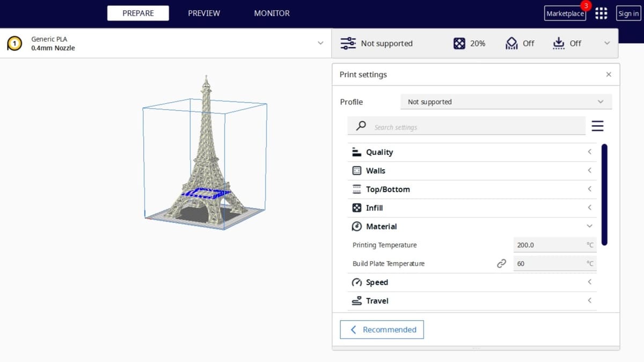The width and height of the screenshot is (644, 362).
Task: Edit the Build Plate Temperature value 60
Action: 555,264
